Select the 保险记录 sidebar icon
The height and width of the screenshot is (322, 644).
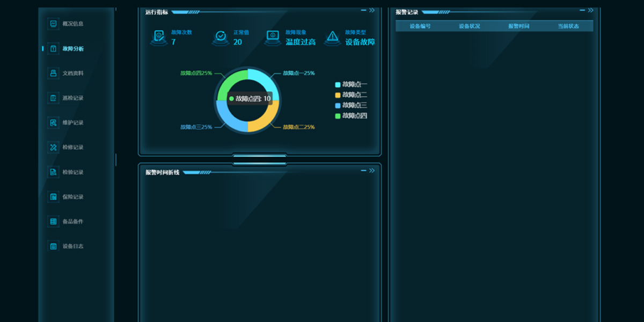53,197
